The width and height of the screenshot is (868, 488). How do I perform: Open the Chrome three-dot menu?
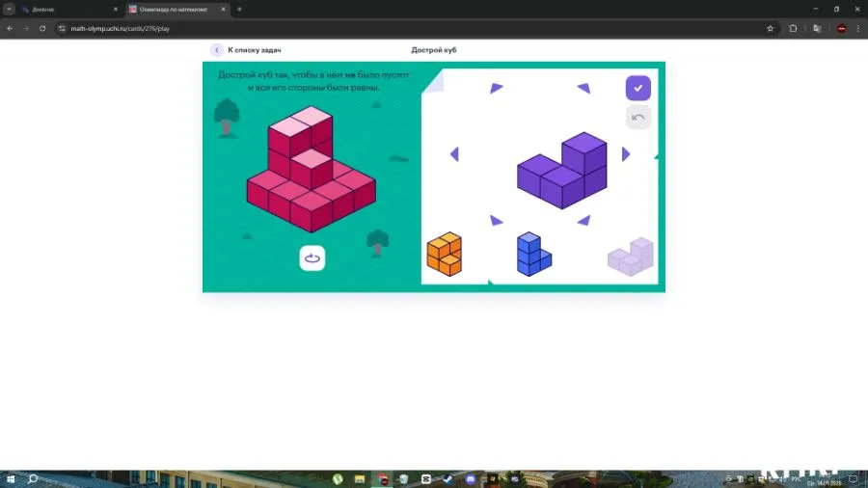[x=858, y=28]
